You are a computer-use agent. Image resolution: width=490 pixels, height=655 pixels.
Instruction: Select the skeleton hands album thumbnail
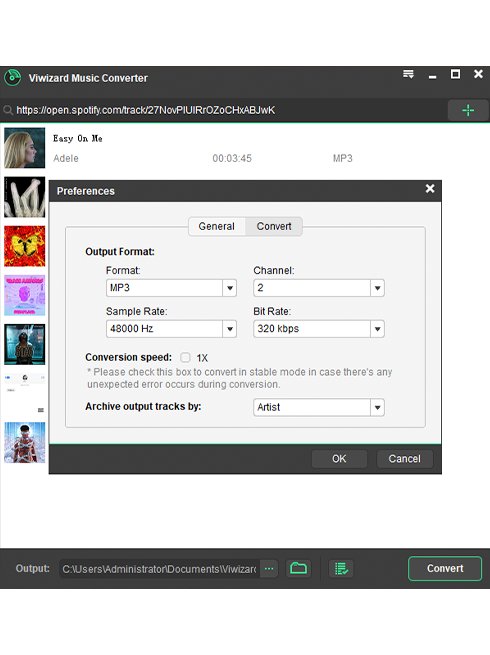click(x=25, y=197)
